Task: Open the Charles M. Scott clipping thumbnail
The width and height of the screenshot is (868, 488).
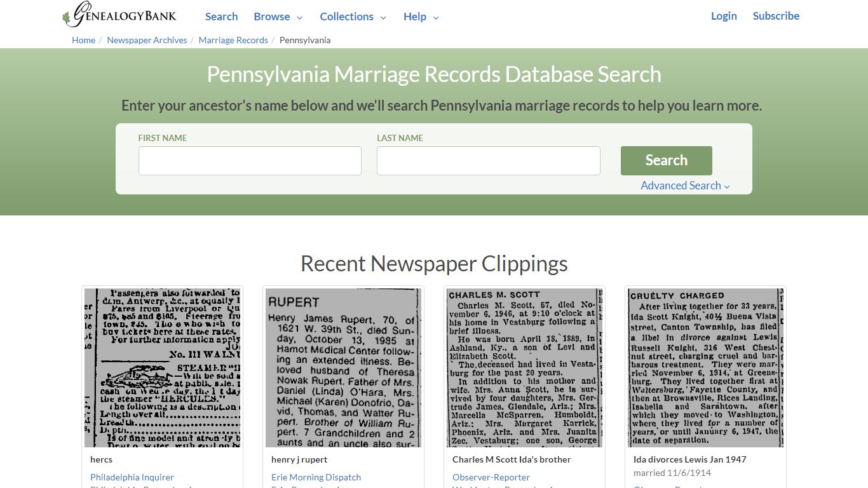Action: point(525,368)
